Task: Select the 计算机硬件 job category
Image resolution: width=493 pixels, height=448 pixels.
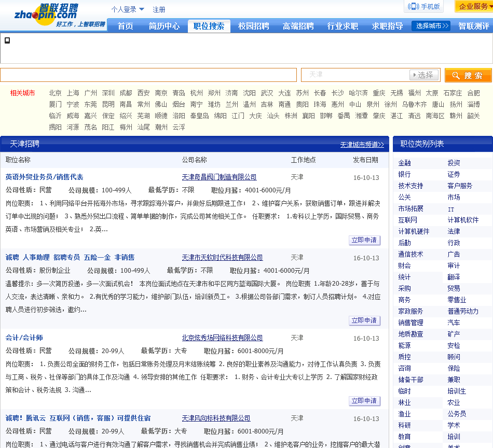Action: tap(414, 232)
